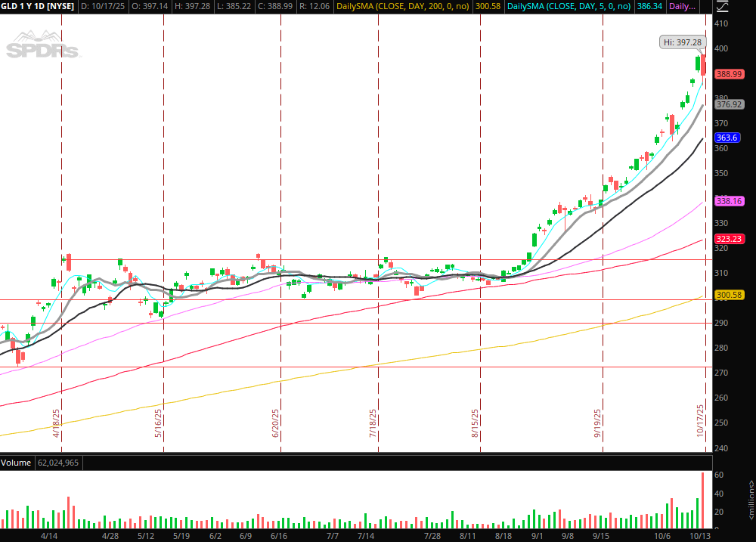The image size is (756, 542).
Task: Open the cyan DailySMA 5-day study label
Action: coord(568,6)
